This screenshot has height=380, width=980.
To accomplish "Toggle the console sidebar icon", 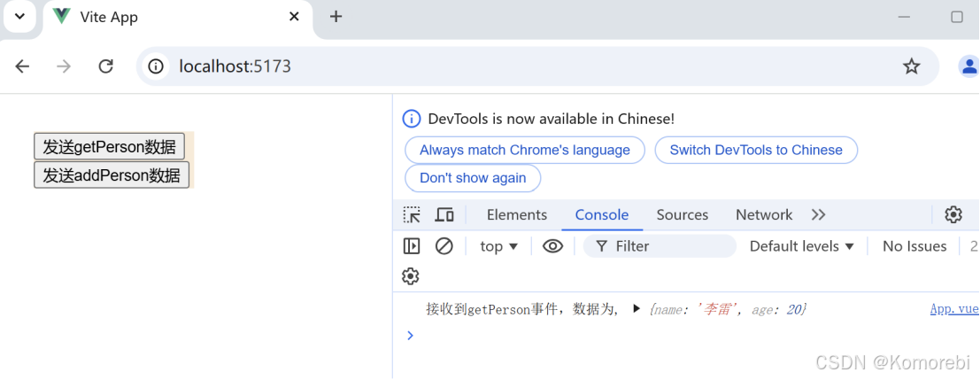I will point(412,246).
